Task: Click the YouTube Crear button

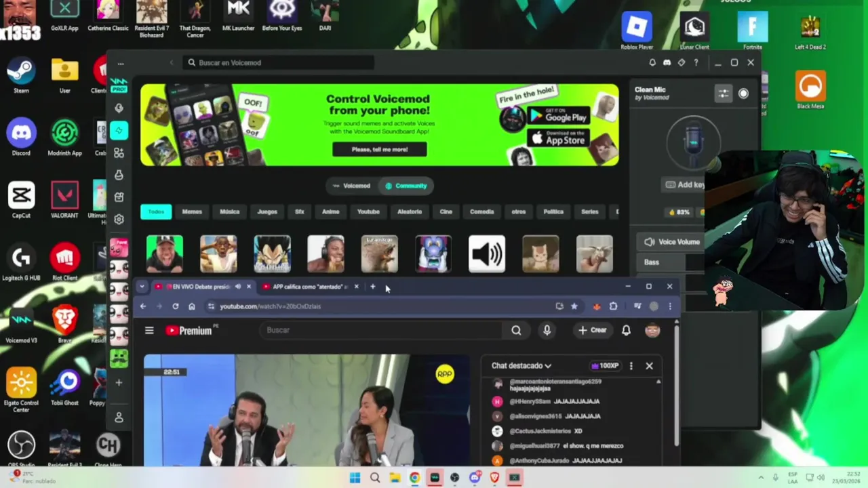Action: click(x=593, y=330)
